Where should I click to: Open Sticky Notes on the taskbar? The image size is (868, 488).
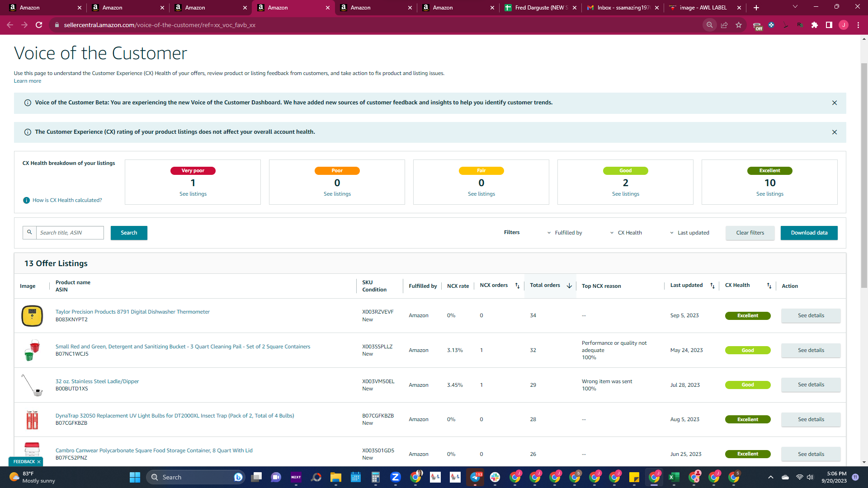click(x=634, y=477)
